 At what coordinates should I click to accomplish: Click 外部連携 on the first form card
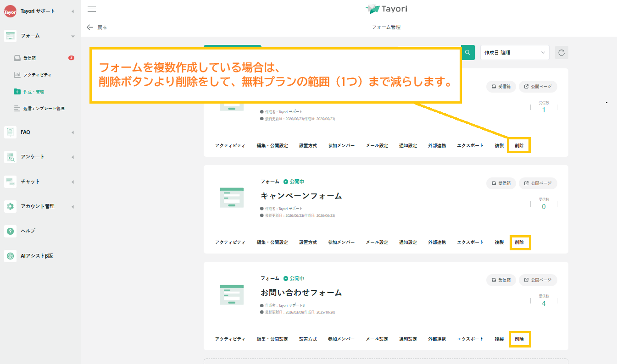pyautogui.click(x=437, y=146)
